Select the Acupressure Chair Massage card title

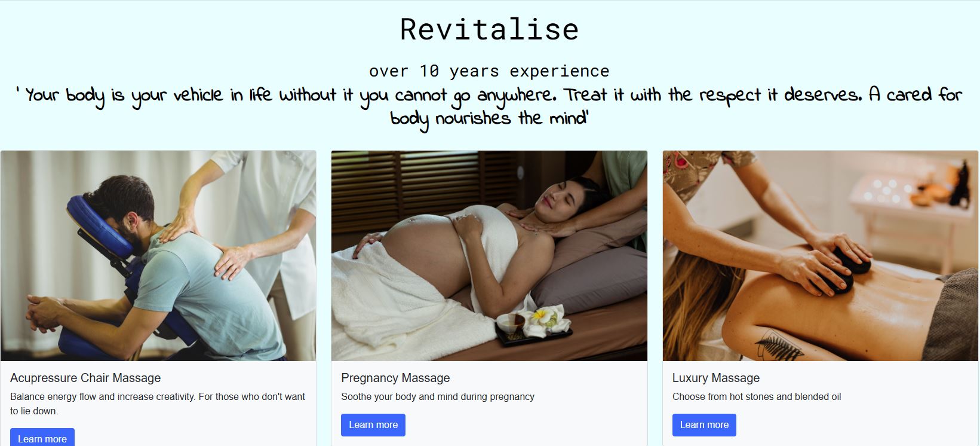tap(85, 378)
